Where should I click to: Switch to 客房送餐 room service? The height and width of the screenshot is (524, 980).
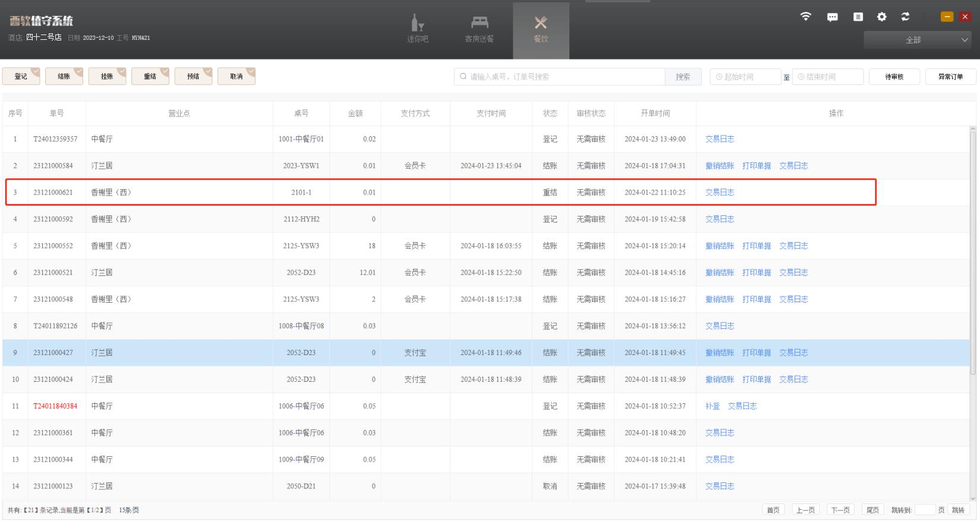pyautogui.click(x=479, y=30)
